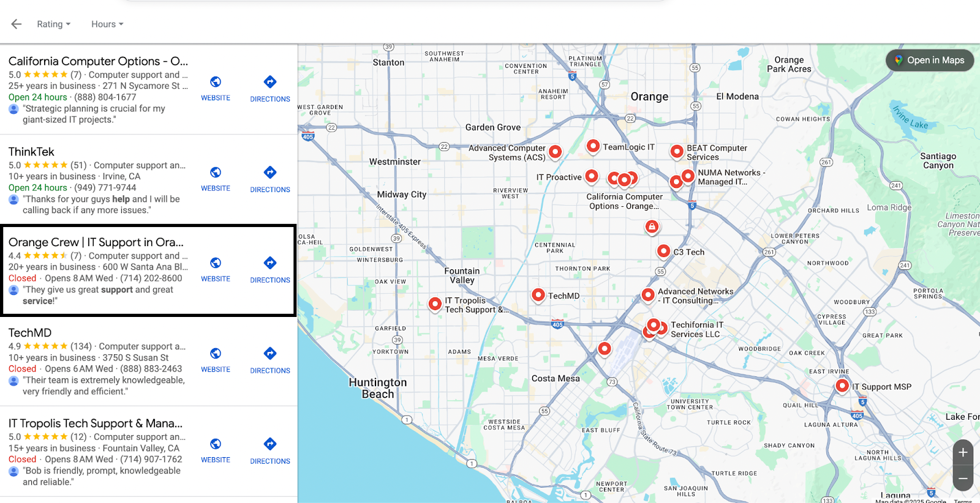Click the TechMD map pin
Viewport: 980px width, 503px height.
point(538,295)
